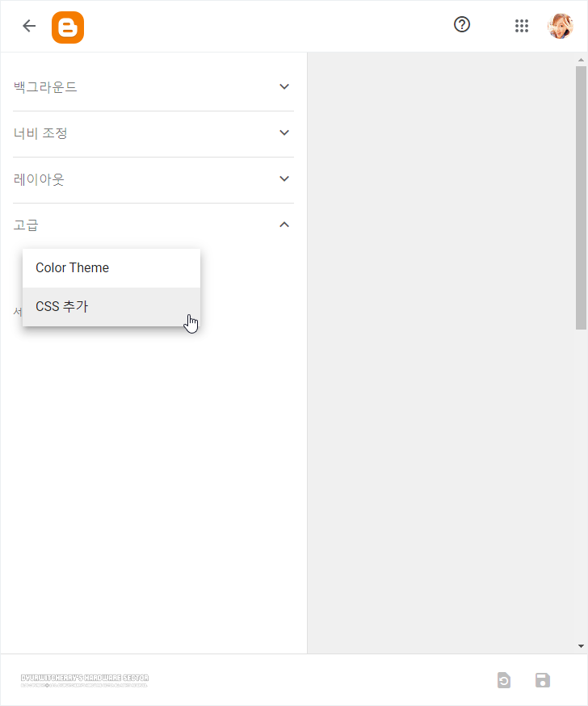The image size is (588, 706).
Task: Click the 고급 heading
Action: click(26, 225)
